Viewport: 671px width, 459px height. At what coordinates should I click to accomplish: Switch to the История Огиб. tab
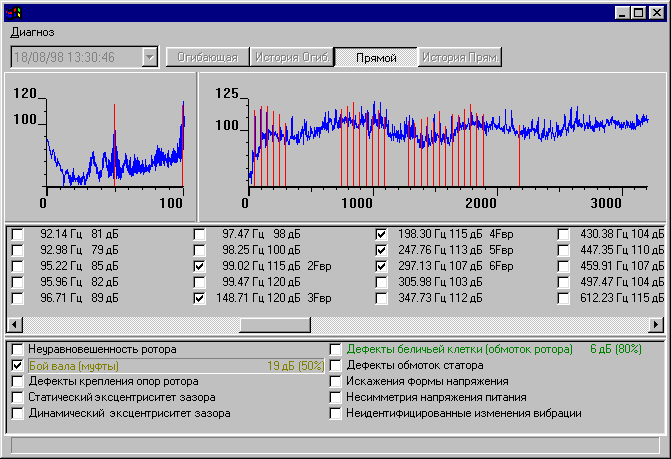(x=292, y=57)
